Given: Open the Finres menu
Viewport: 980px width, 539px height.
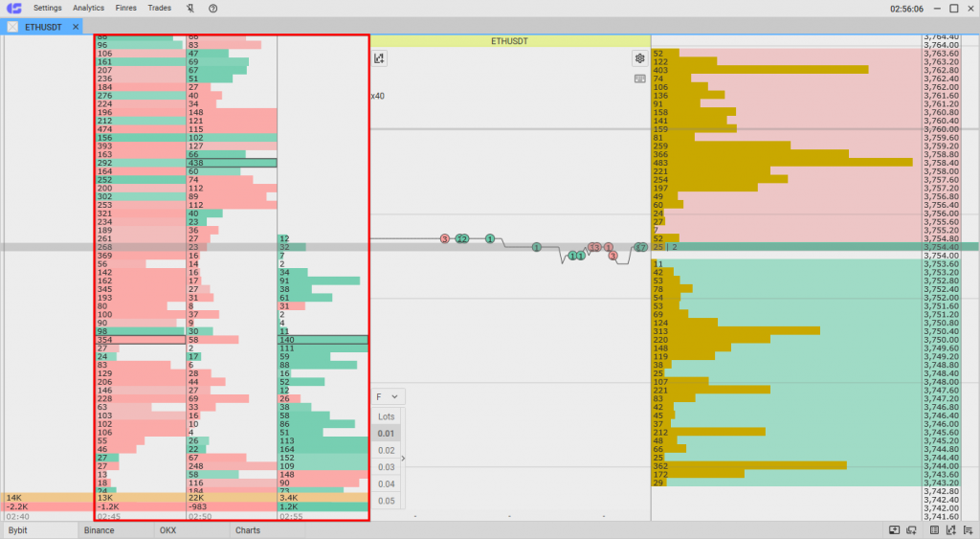Looking at the screenshot, I should [125, 8].
